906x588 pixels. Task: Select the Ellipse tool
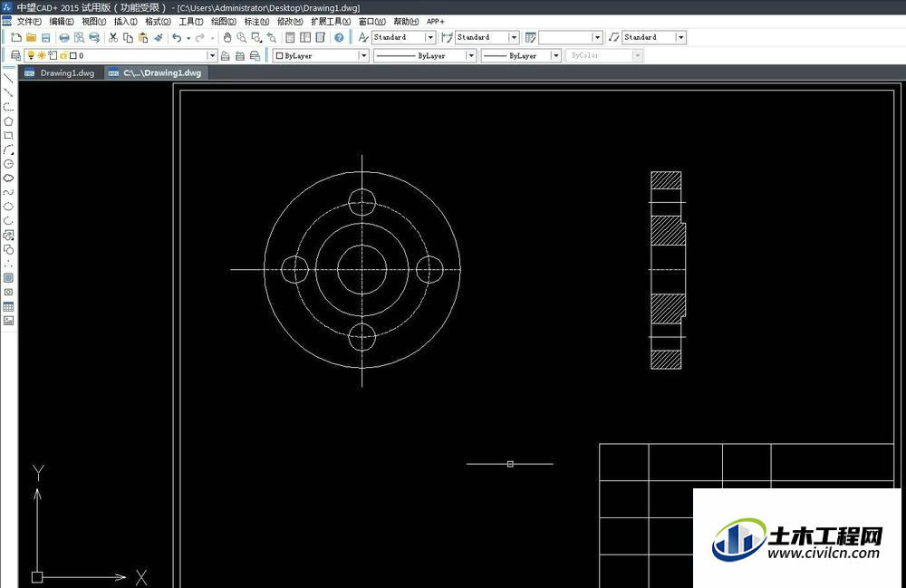8,207
